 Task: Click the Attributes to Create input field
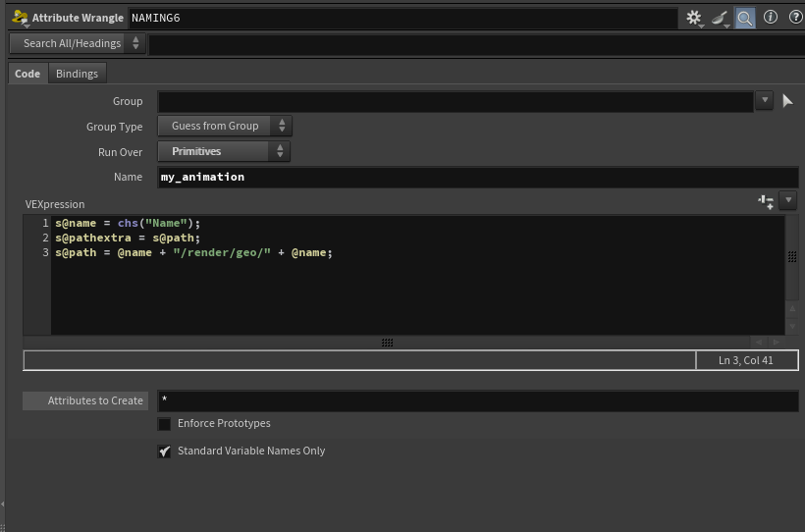click(x=478, y=400)
